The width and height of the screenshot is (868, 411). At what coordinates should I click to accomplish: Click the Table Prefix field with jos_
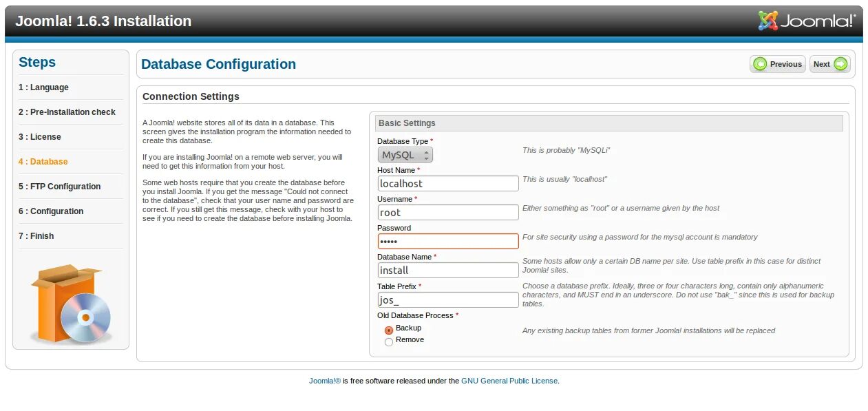point(448,300)
